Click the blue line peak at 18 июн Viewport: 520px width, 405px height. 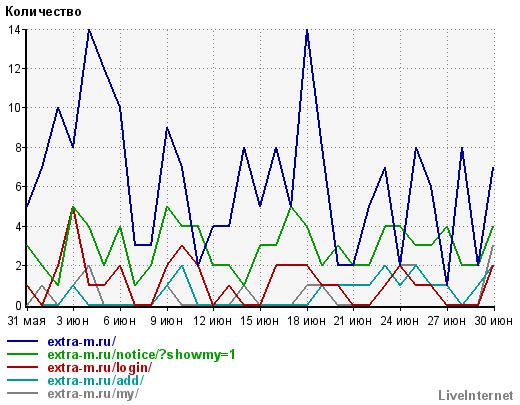click(307, 30)
